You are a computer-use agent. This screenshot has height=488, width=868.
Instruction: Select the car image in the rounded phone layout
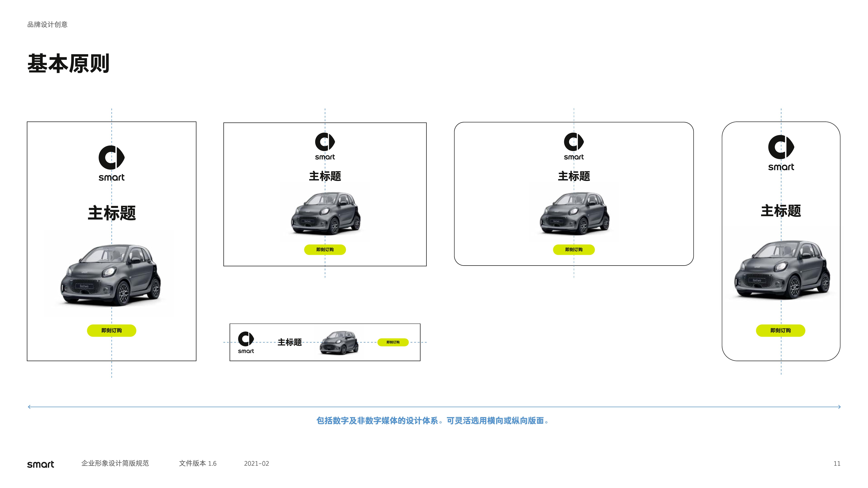782,269
